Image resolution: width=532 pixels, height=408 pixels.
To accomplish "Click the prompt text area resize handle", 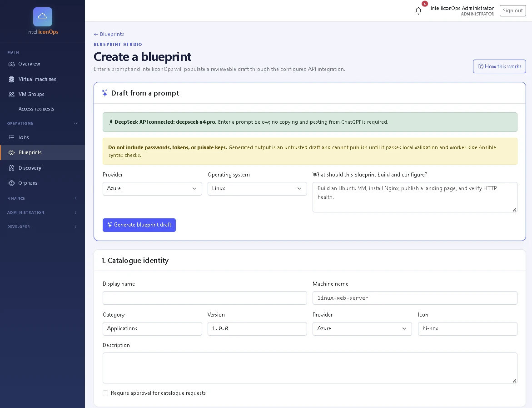I will [514, 210].
